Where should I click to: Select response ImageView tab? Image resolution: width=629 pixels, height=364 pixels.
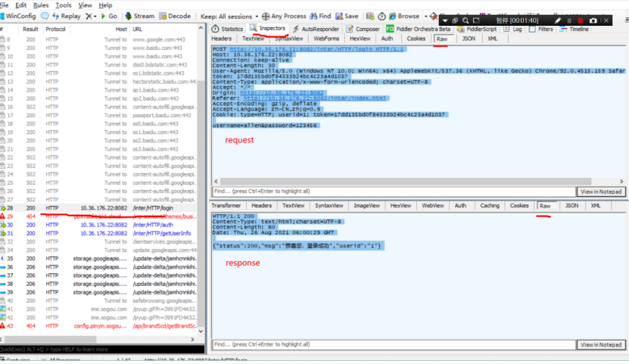[x=366, y=205]
